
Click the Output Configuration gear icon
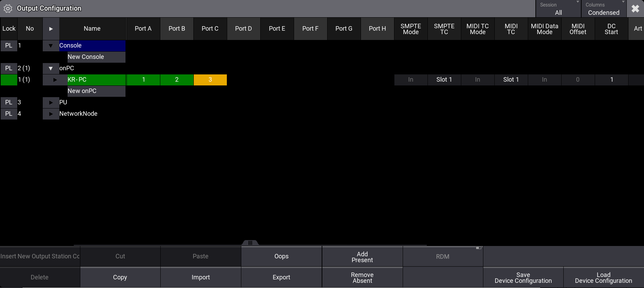click(8, 9)
